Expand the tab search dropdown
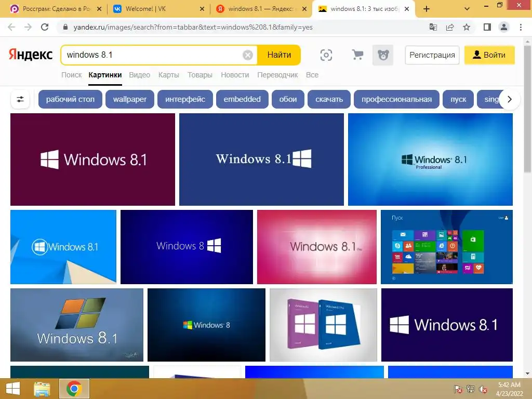The width and height of the screenshot is (532, 399). (x=467, y=9)
